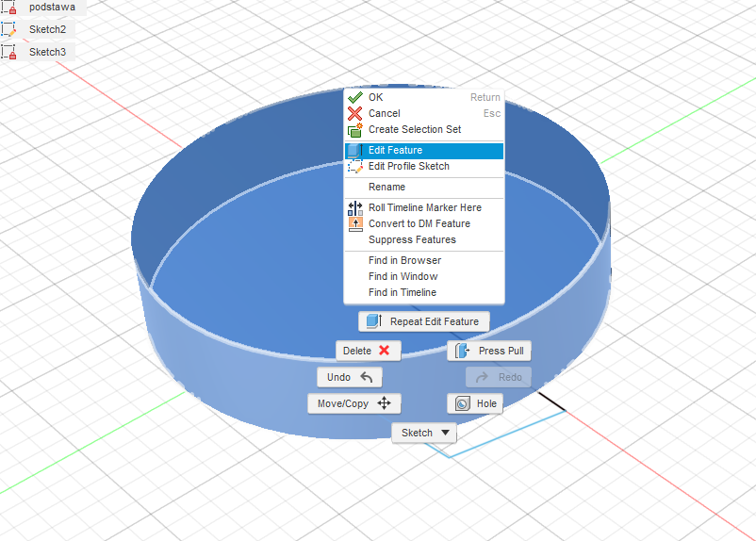Click the Sketch3 locked sketch icon
Viewport: 756px width, 541px height.
pos(8,52)
